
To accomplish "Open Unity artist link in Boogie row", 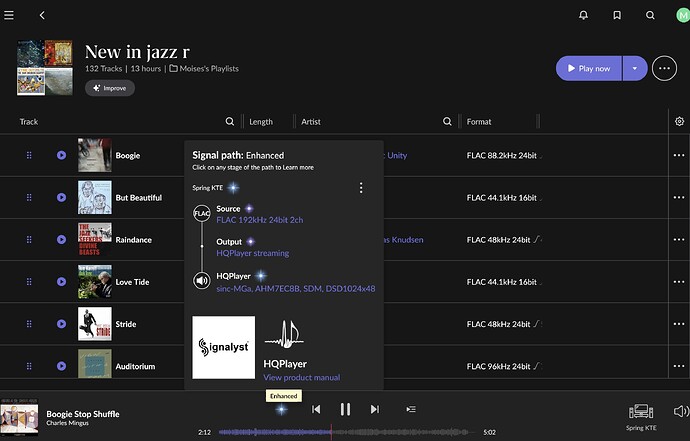I will pyautogui.click(x=397, y=155).
